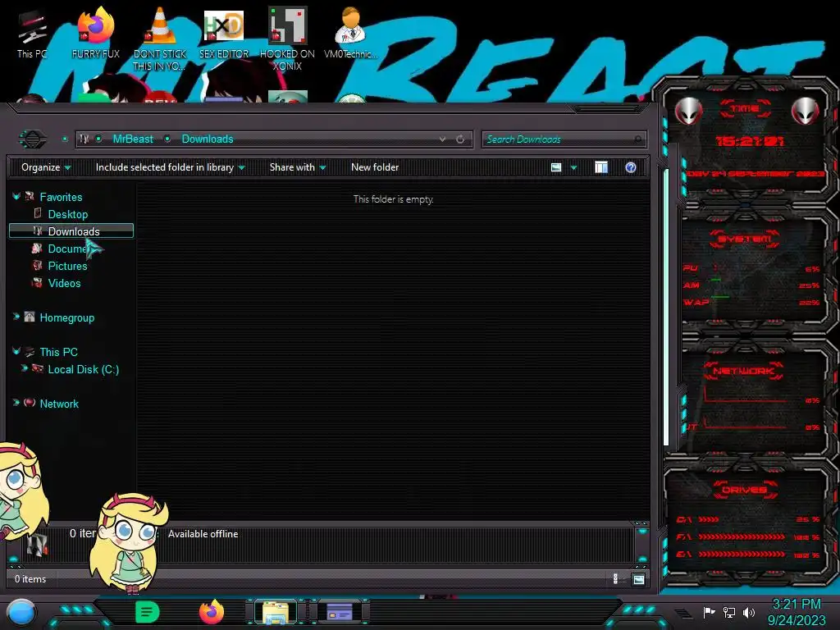Viewport: 840px width, 630px height.
Task: Click the Videos folder icon in sidebar
Action: [37, 282]
